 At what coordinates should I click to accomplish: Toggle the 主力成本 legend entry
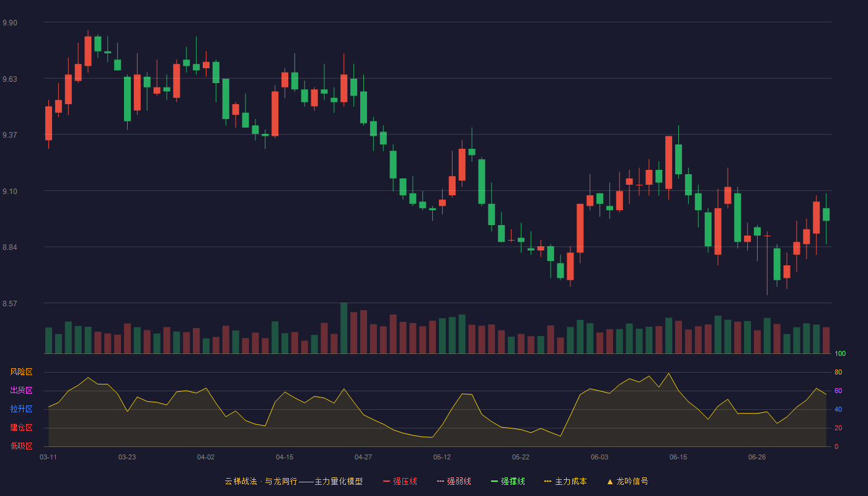[x=565, y=481]
